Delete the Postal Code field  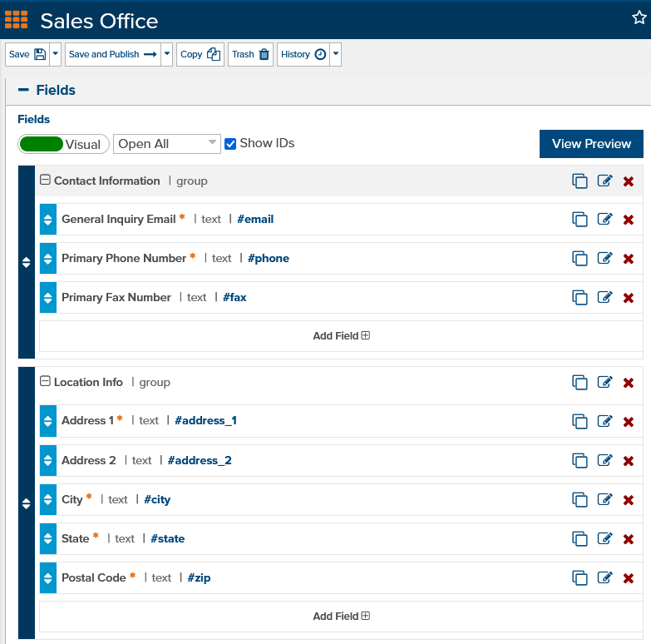629,578
